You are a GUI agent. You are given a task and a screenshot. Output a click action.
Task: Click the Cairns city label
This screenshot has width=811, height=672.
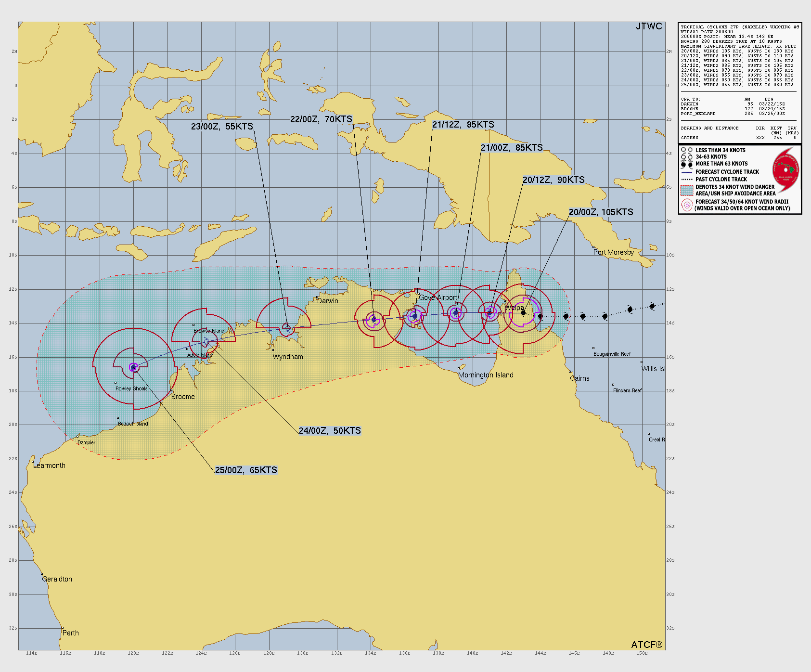pyautogui.click(x=579, y=378)
